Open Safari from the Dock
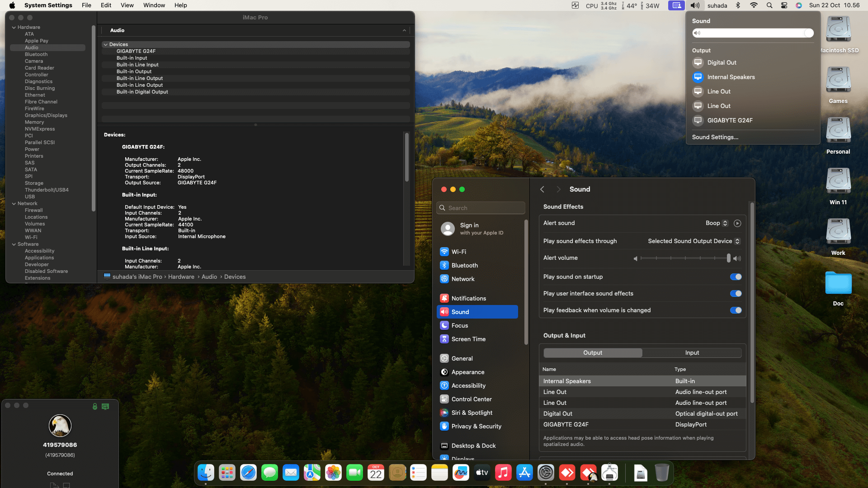868x488 pixels. 248,473
